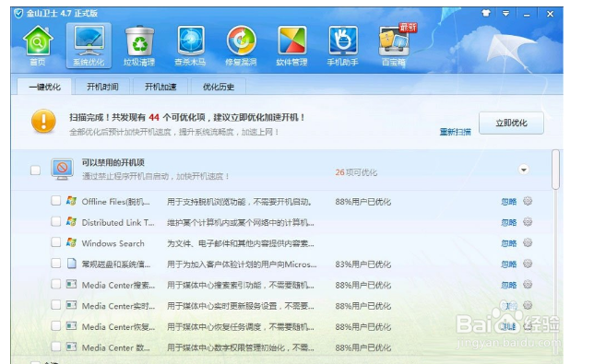Open 百宝箱 toolbox
Viewport: 594px width, 364px height.
[x=394, y=45]
